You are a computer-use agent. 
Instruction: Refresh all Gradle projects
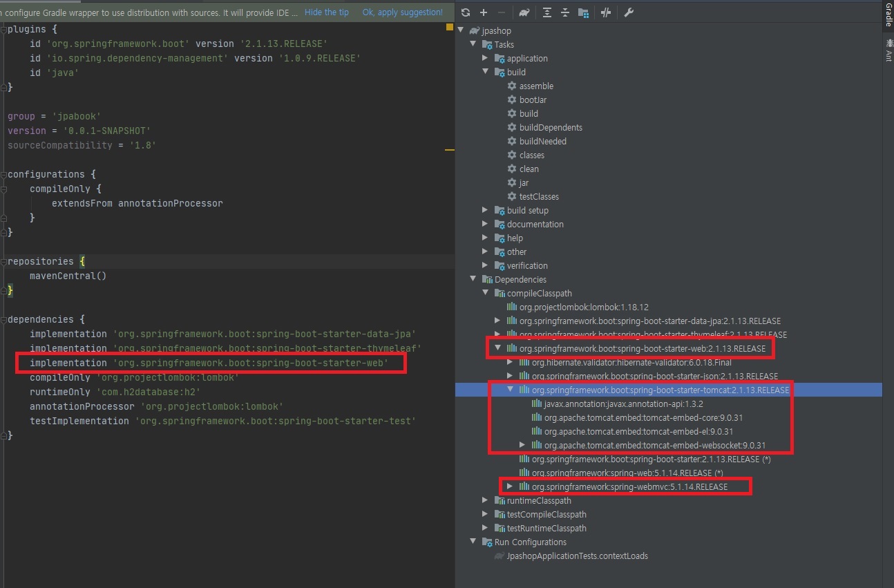coord(466,12)
